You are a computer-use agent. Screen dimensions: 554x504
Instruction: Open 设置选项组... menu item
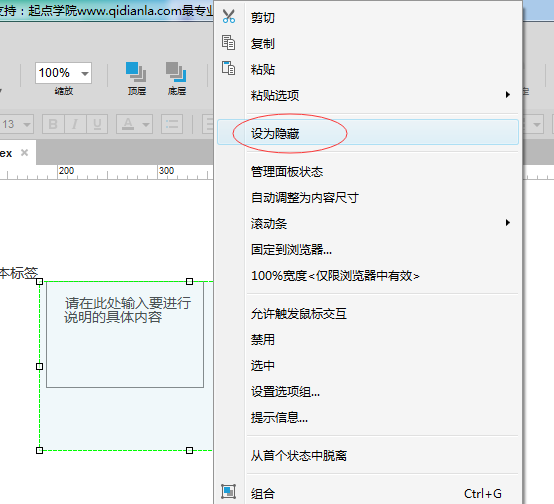(368, 392)
